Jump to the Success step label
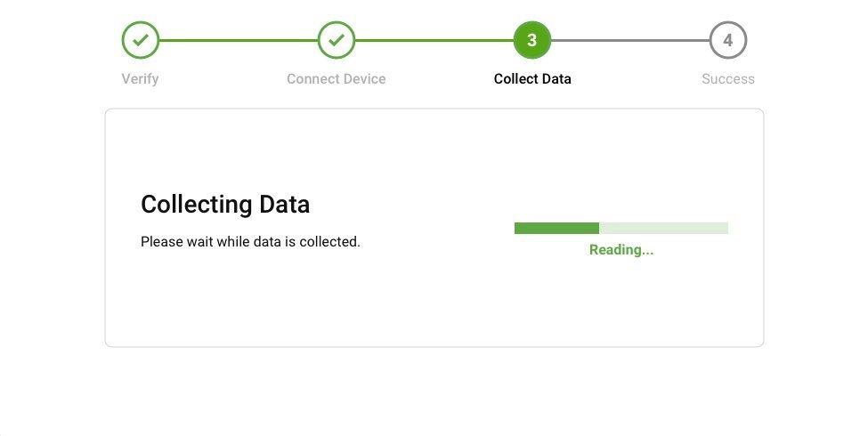Screen dimensions: 868x436 coord(728,79)
